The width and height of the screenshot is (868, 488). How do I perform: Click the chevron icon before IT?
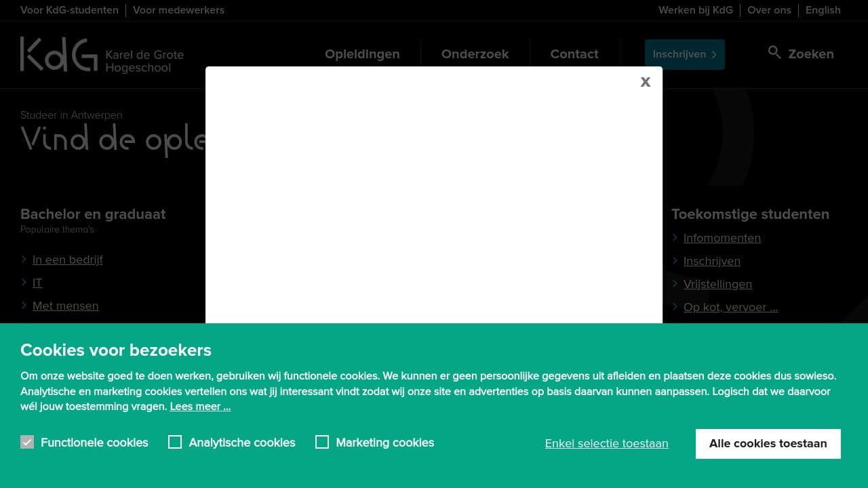[x=24, y=283]
